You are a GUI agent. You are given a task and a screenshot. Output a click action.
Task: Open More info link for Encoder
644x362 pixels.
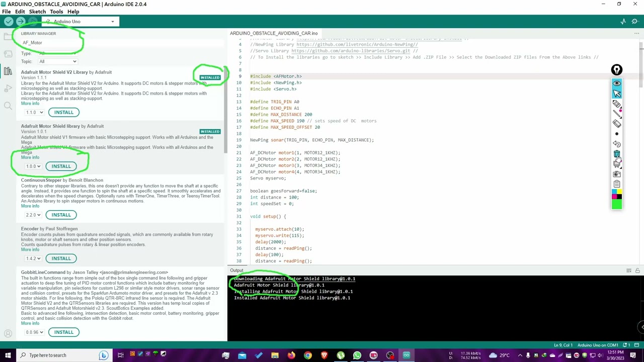[x=30, y=250]
